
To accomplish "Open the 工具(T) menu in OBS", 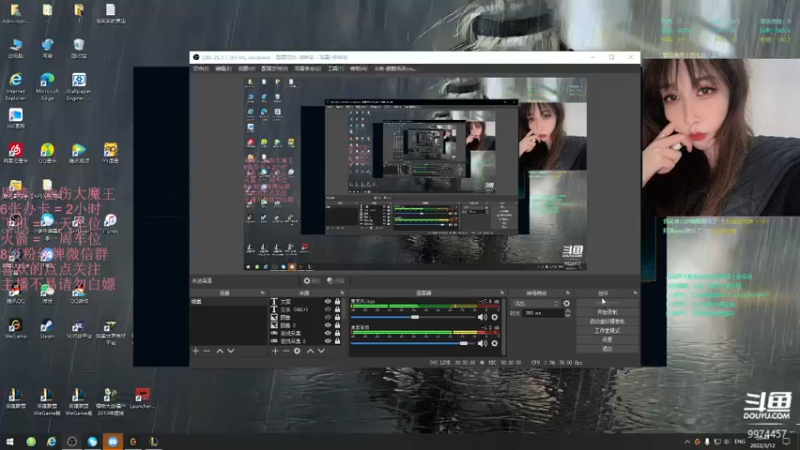I will click(335, 68).
